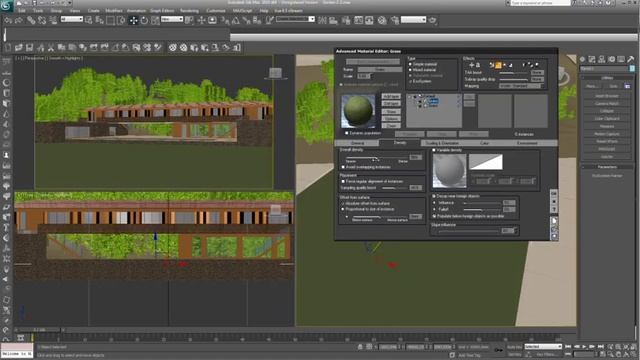Click the save icon in Vue toolbar
The height and width of the screenshot is (360, 640).
click(x=29, y=48)
